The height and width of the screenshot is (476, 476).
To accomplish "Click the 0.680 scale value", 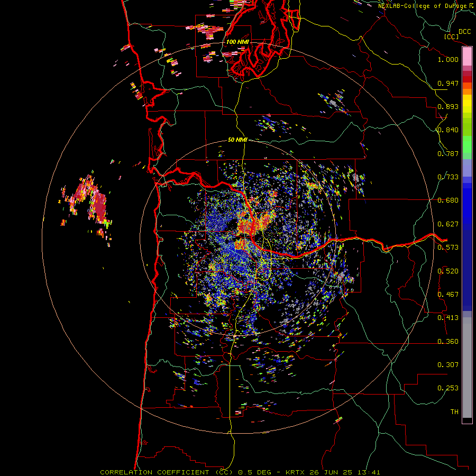I will [448, 200].
